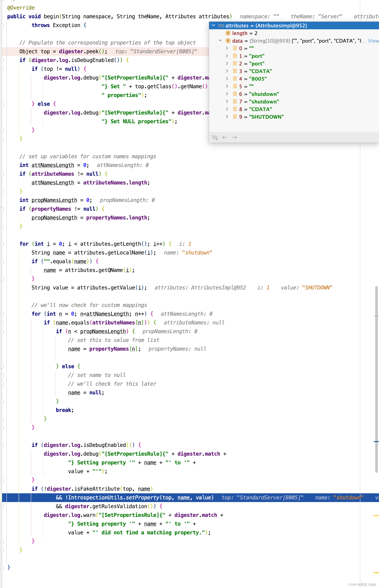The height and width of the screenshot is (588, 379).
Task: Click 'attributes.getValue(i)' call
Action: pos(110,288)
